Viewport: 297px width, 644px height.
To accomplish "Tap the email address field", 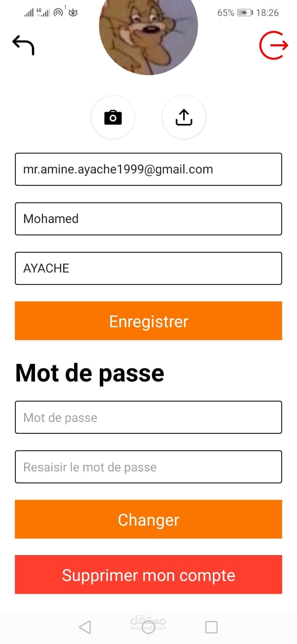I will click(x=148, y=169).
